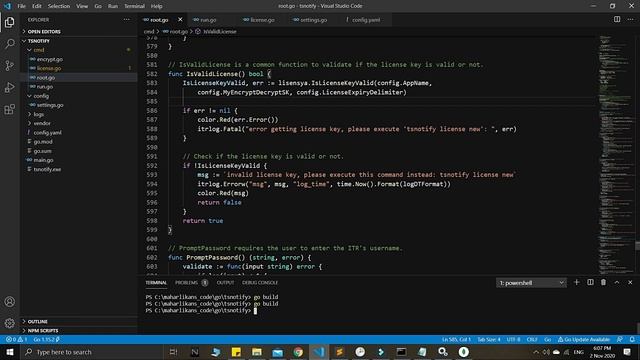Switch to the config.yaml tab
The width and height of the screenshot is (640, 360).
coord(365,20)
